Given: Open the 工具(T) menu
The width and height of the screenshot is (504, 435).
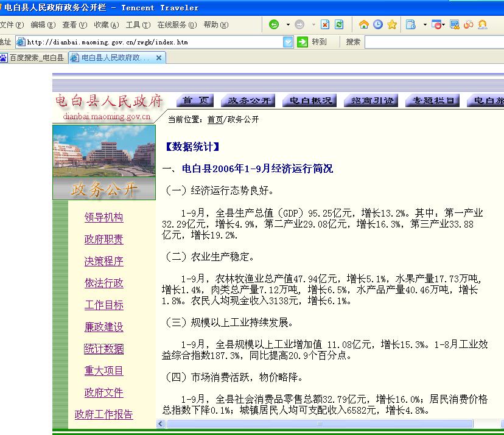Looking at the screenshot, I should pos(138,25).
